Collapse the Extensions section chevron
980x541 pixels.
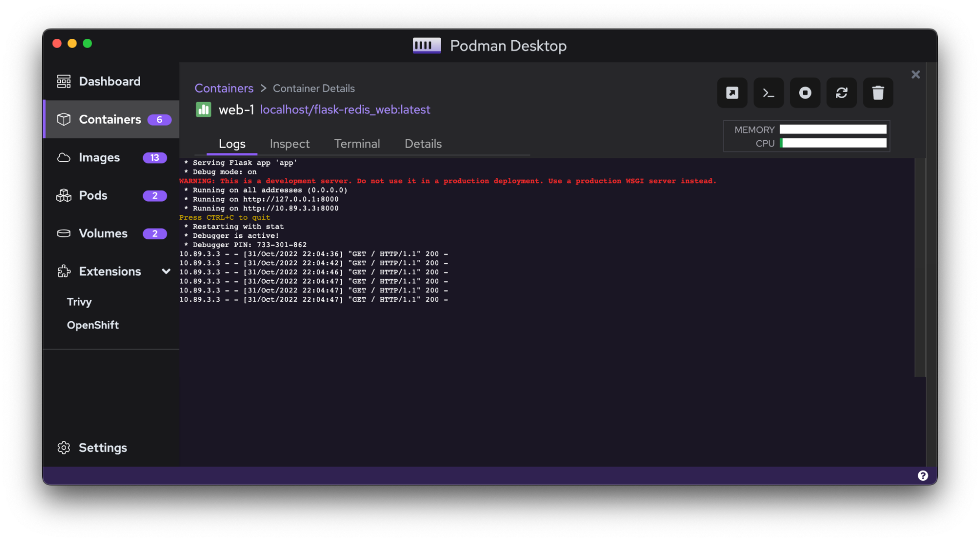166,271
